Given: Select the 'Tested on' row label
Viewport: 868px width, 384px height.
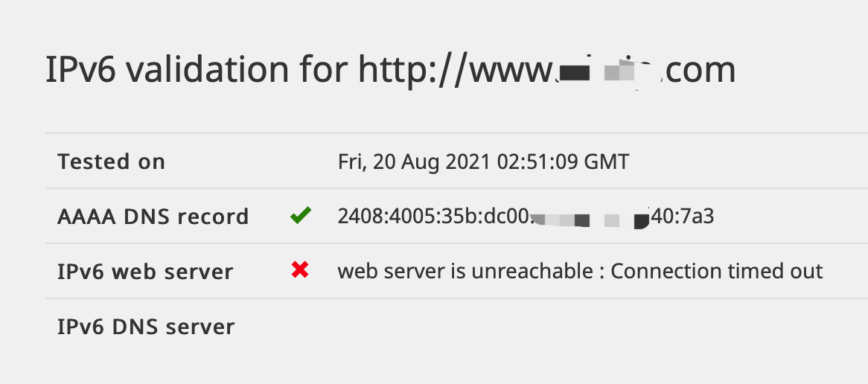Looking at the screenshot, I should click(111, 161).
